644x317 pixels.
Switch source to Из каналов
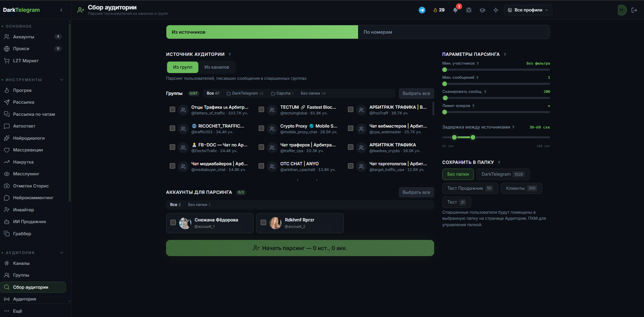(217, 67)
